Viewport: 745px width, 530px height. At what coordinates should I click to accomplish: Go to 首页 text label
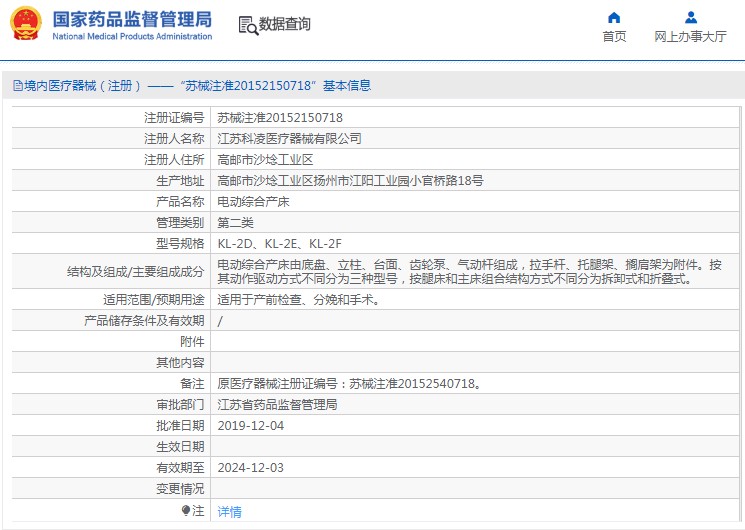tap(614, 36)
